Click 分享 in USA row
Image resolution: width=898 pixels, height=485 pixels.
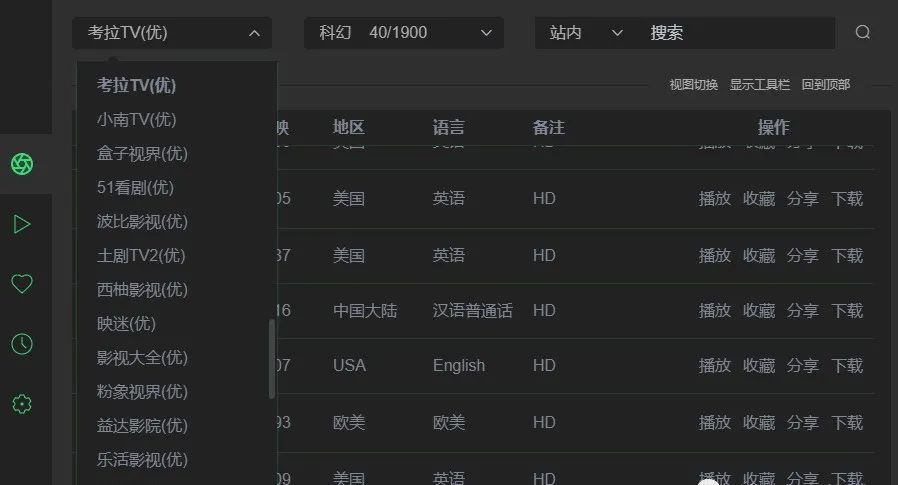pos(802,365)
